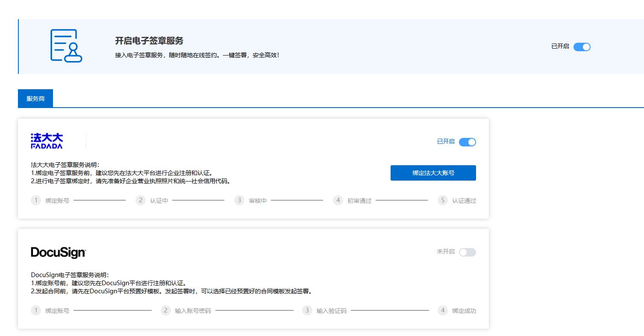Click DocuSign step 2 输入账号密码
644x336 pixels.
pyautogui.click(x=166, y=310)
